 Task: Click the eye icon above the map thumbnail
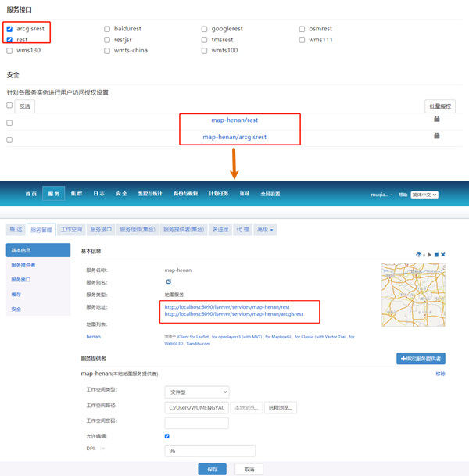click(x=419, y=255)
